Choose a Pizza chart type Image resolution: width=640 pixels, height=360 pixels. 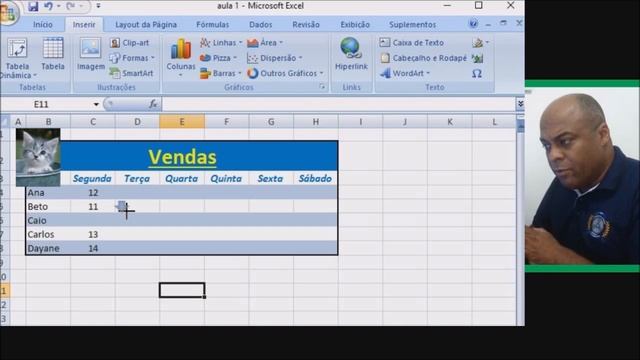(x=218, y=58)
